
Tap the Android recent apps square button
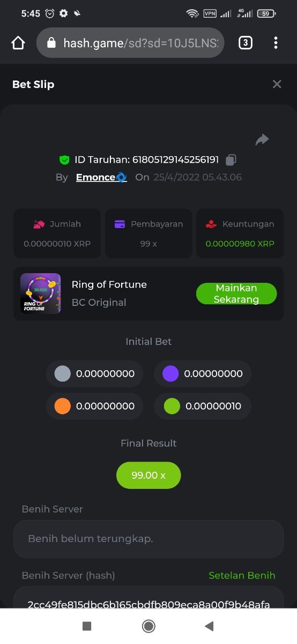click(87, 626)
